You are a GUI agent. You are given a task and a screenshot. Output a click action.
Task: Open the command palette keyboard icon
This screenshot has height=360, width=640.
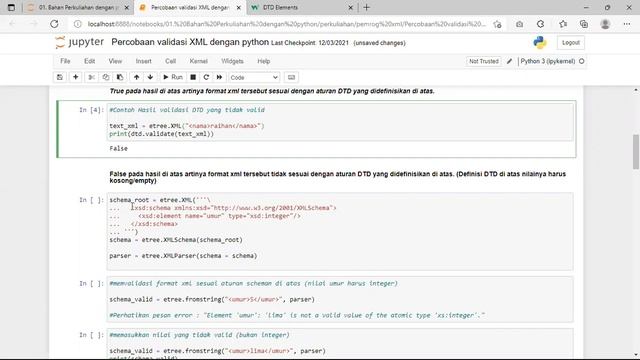291,77
